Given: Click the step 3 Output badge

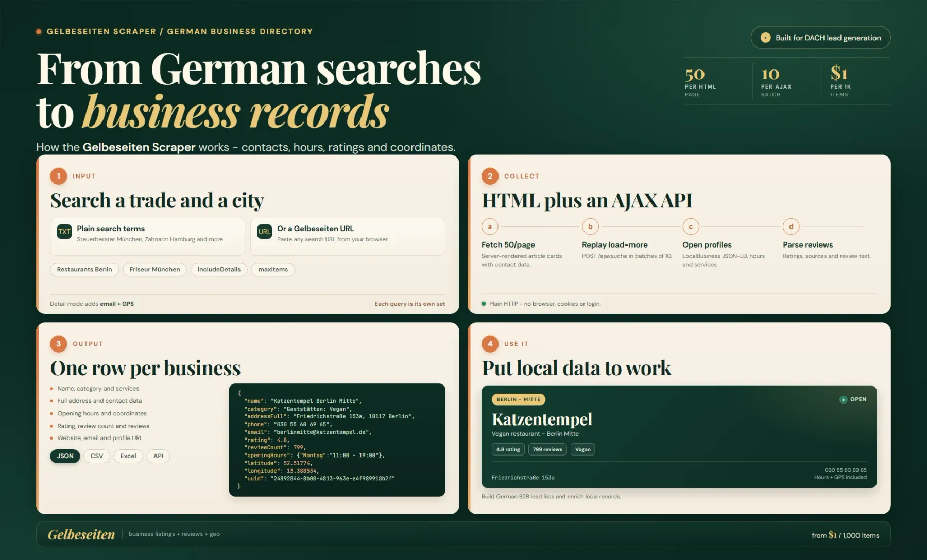Looking at the screenshot, I should (59, 344).
